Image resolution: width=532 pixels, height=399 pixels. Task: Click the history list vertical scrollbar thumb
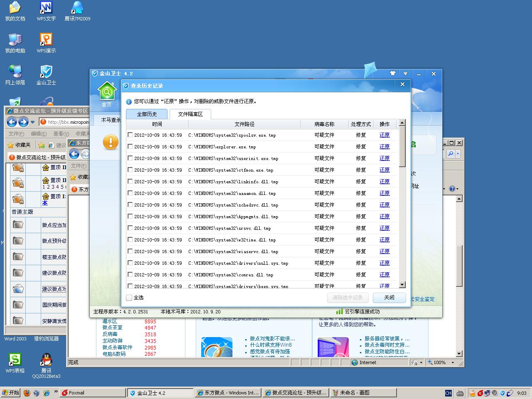click(402, 147)
